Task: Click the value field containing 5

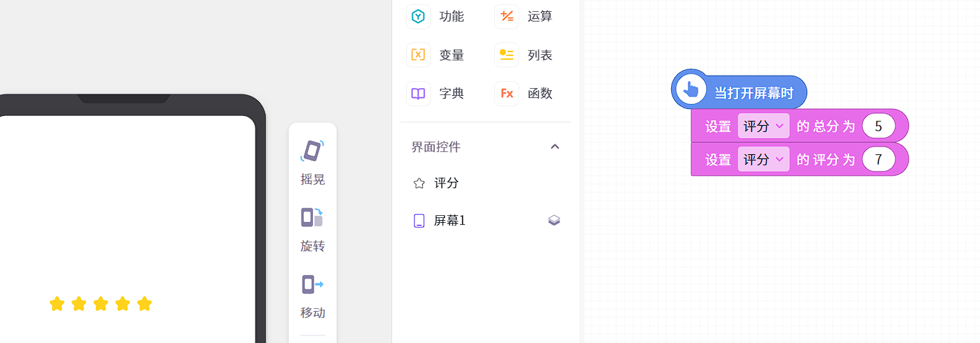Action: (879, 126)
